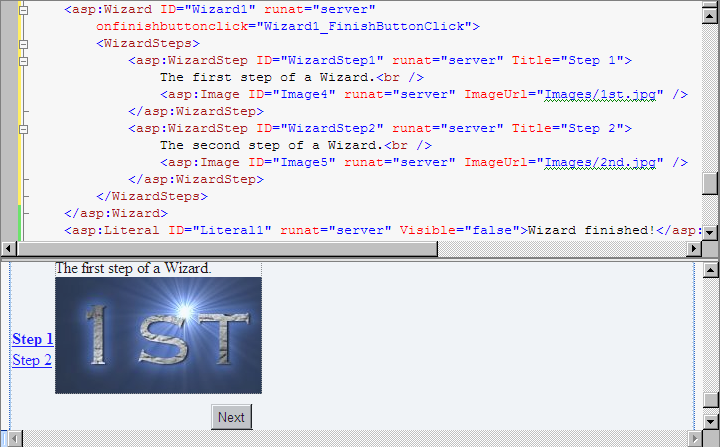Click the code editor scroll down arrow

[710, 232]
